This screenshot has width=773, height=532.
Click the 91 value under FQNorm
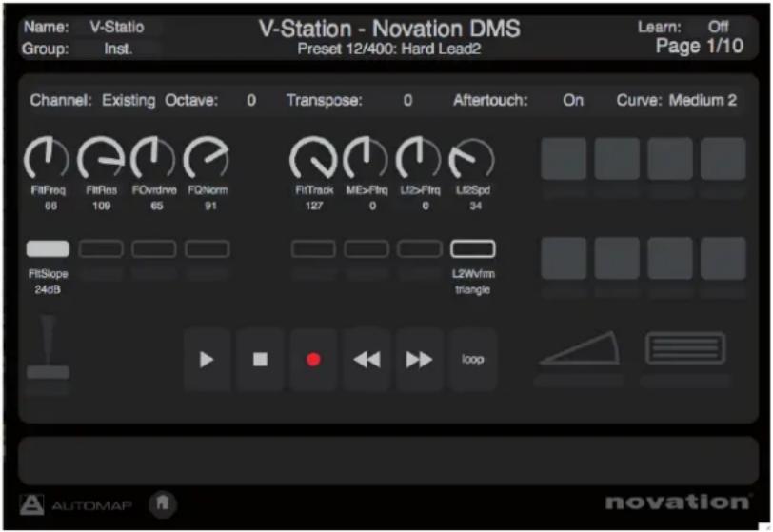210,206
